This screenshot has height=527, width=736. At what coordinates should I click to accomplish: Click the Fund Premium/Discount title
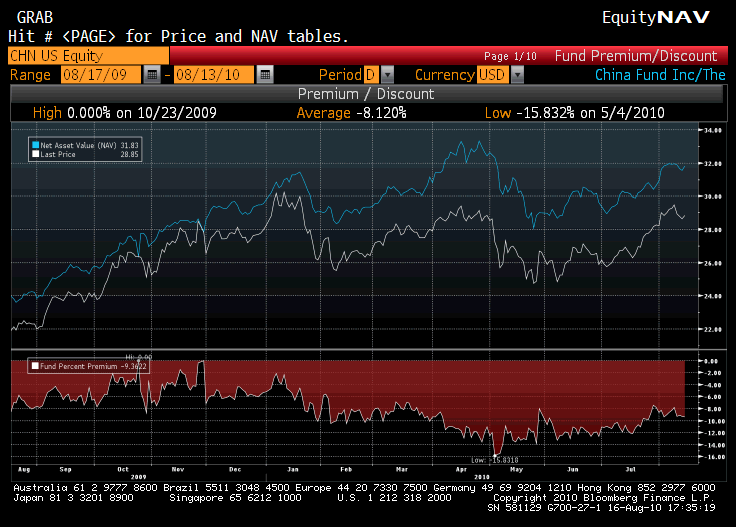636,56
